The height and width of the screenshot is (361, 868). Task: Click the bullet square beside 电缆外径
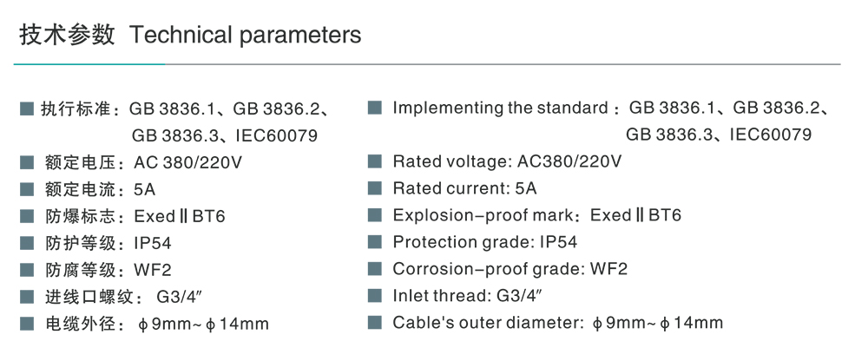pyautogui.click(x=26, y=324)
